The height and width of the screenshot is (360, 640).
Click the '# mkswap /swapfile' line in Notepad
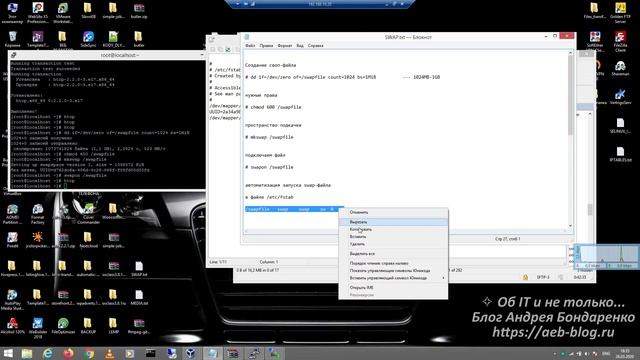click(x=269, y=138)
